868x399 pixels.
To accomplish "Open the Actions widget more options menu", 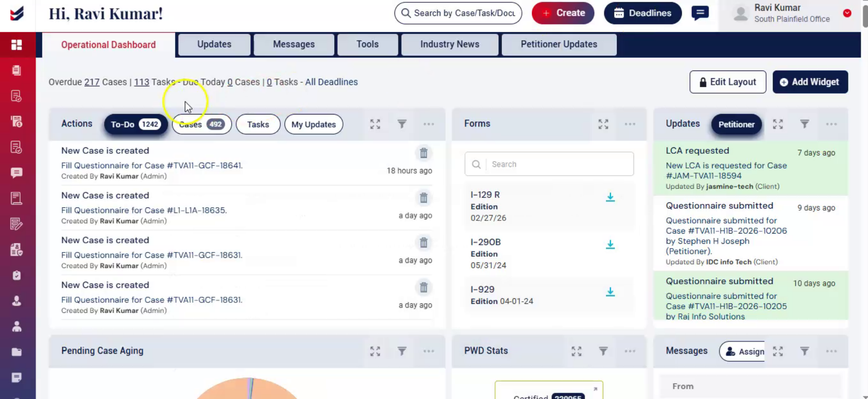I will coord(429,124).
